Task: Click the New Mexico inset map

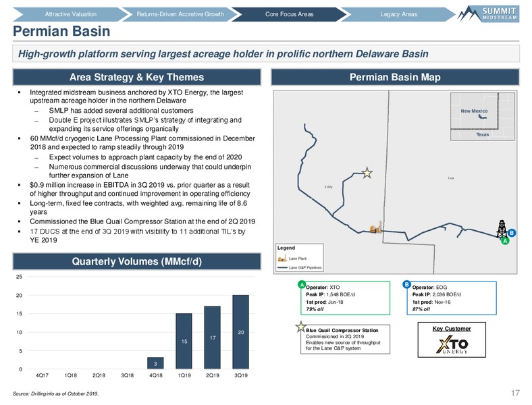Action: pyautogui.click(x=482, y=116)
